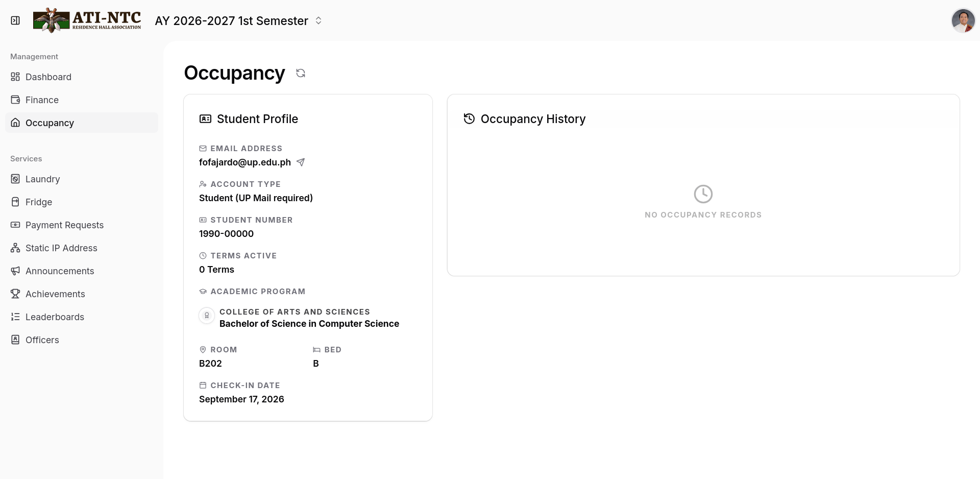
Task: Click the send email icon next to fofajardo@up.edu.ph
Action: pos(301,162)
